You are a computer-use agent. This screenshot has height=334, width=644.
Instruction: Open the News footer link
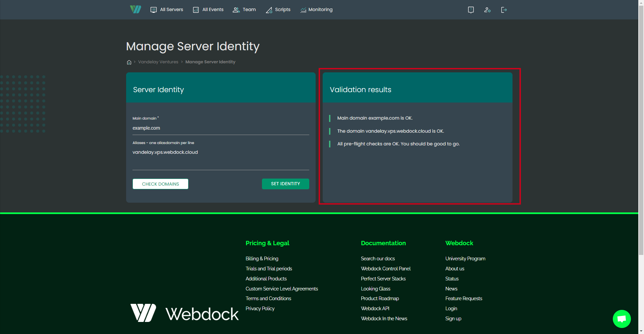(x=451, y=289)
